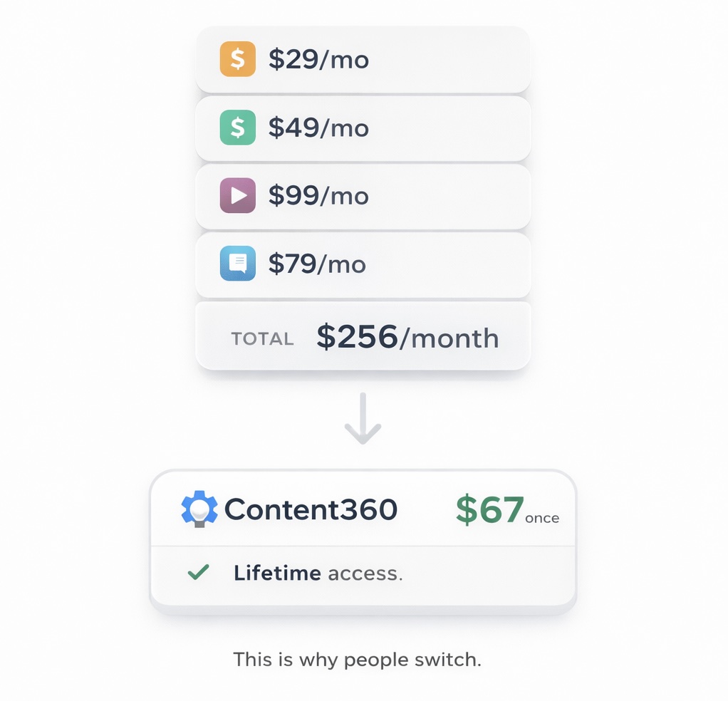This screenshot has height=701, width=728.
Task: Click the green dollar sign icon
Action: (238, 128)
